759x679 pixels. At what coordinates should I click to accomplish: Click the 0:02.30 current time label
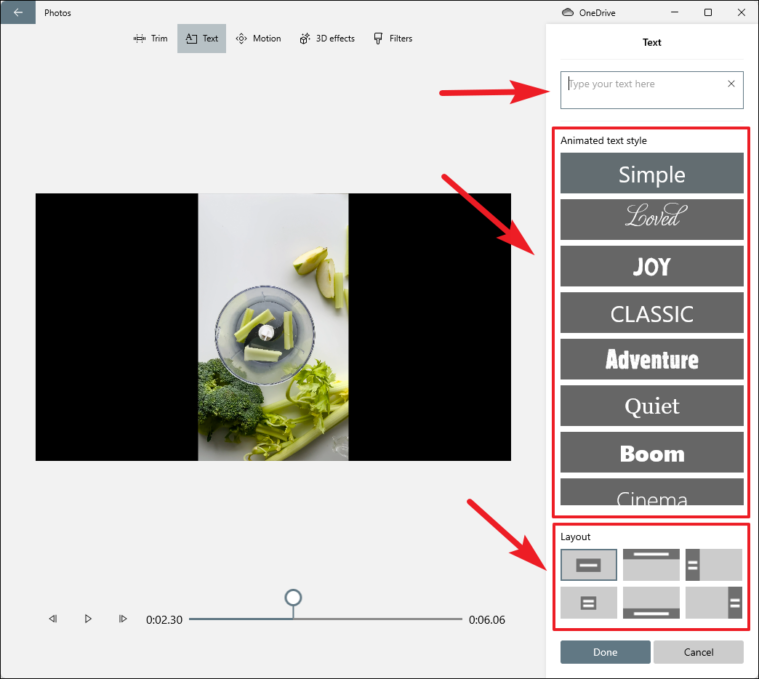[164, 620]
